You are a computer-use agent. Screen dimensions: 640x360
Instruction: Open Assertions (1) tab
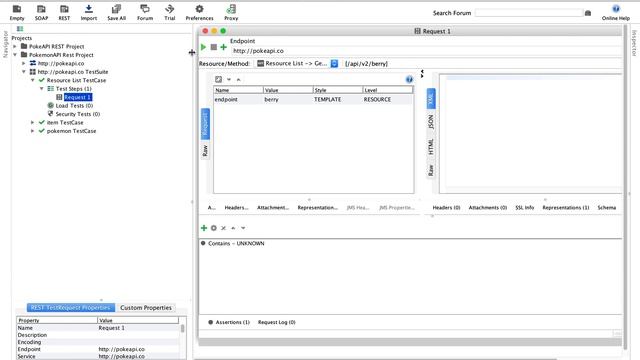[229, 322]
